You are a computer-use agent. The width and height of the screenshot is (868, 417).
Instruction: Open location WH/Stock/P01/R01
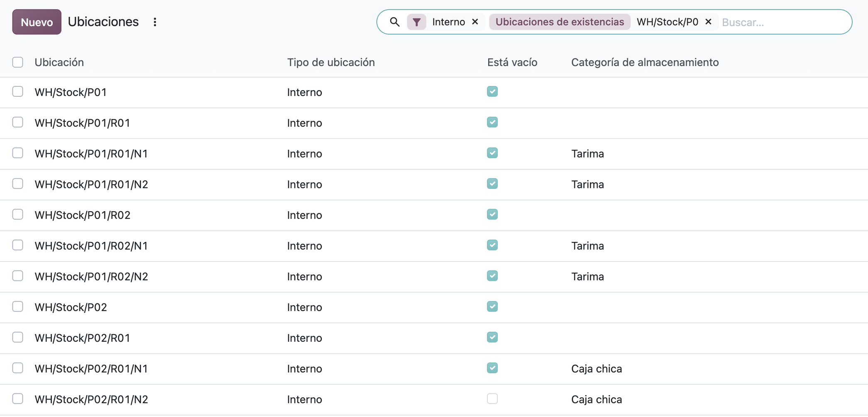[83, 123]
